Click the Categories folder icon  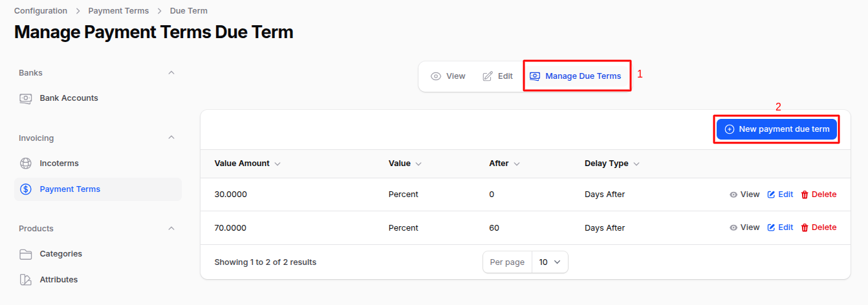(x=26, y=254)
